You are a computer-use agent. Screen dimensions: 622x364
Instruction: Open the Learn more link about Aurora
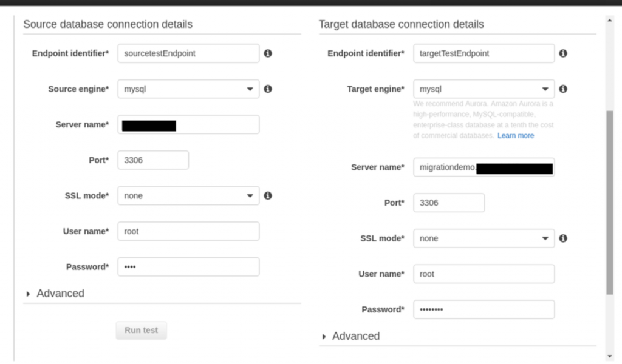[515, 135]
